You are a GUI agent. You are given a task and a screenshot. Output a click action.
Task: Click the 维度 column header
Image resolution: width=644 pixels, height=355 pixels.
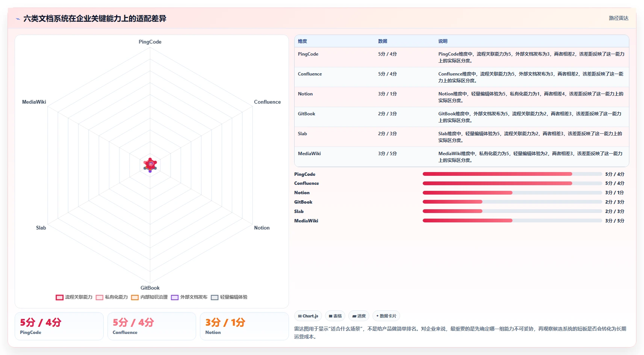302,41
